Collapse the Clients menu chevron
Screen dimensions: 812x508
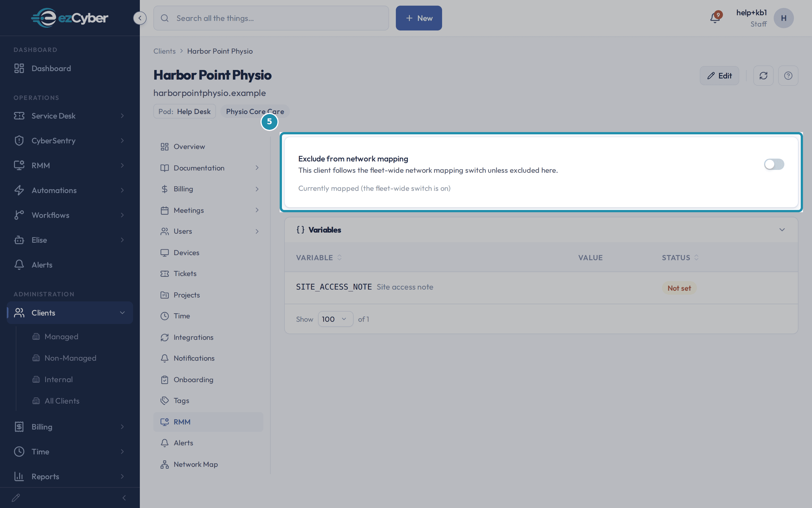pos(122,313)
